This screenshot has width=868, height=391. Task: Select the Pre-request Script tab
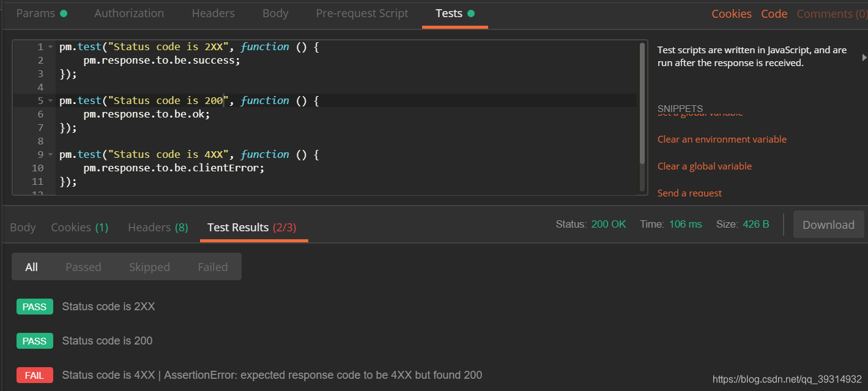[x=362, y=13]
